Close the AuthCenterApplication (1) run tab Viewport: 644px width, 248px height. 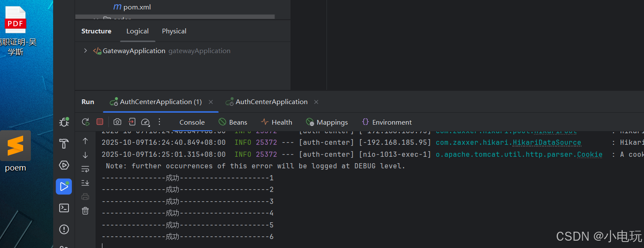(x=211, y=102)
